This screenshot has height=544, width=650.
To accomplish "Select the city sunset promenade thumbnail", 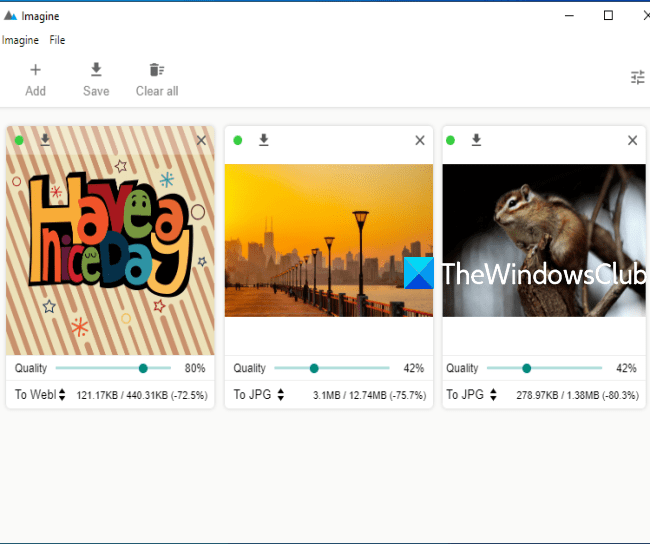I will [x=329, y=240].
